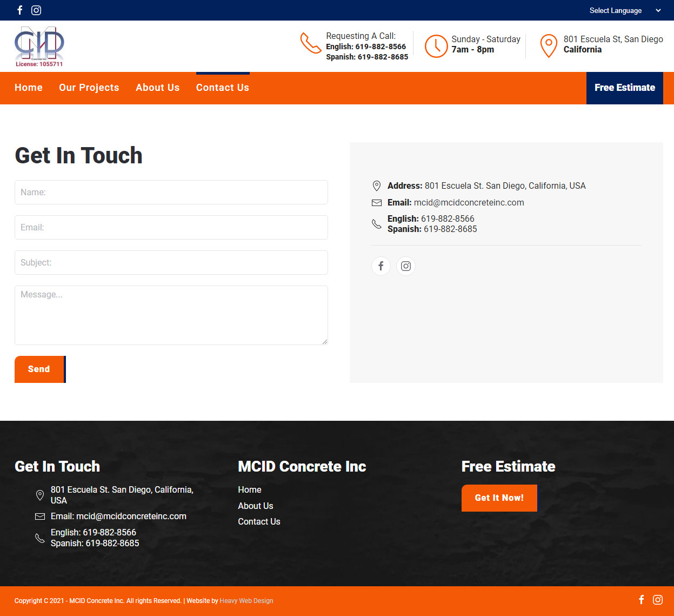Open the round Facebook button in contact panel
Image resolution: width=674 pixels, height=616 pixels.
coord(381,266)
